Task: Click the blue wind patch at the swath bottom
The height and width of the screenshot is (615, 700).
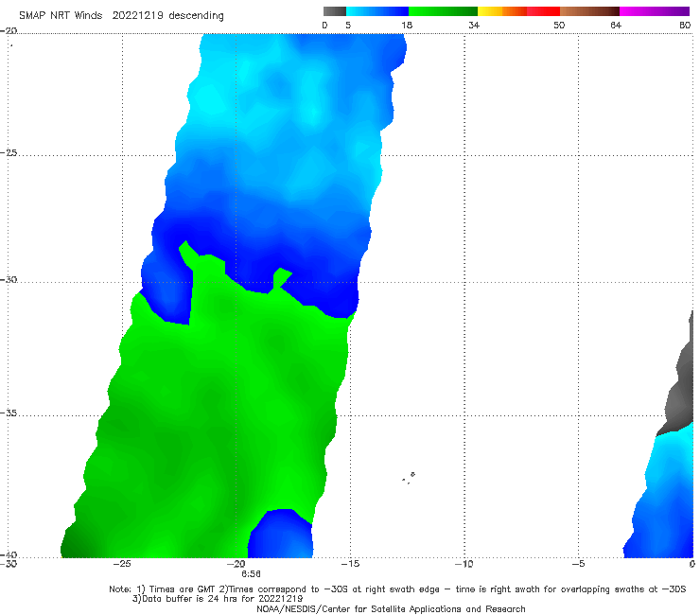Action: point(280,534)
